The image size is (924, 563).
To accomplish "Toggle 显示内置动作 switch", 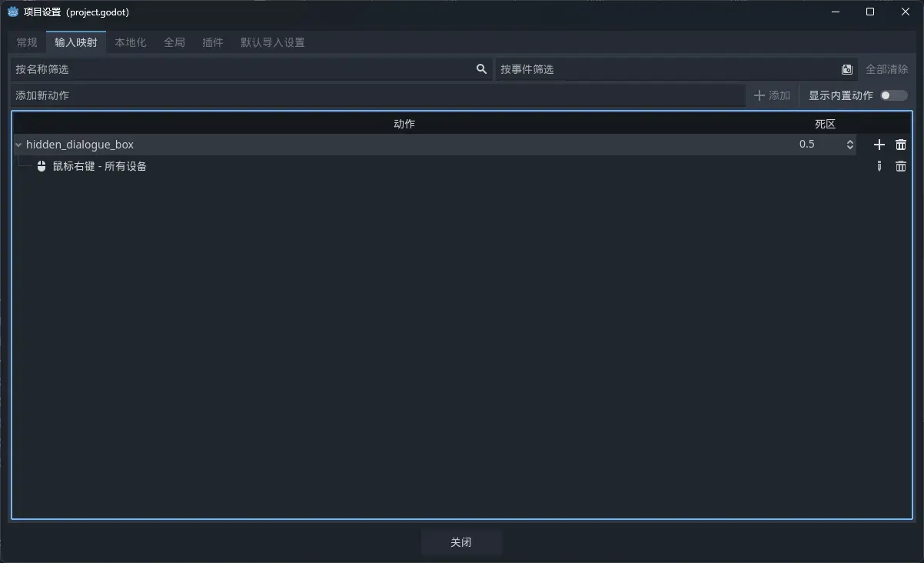I will coord(894,95).
